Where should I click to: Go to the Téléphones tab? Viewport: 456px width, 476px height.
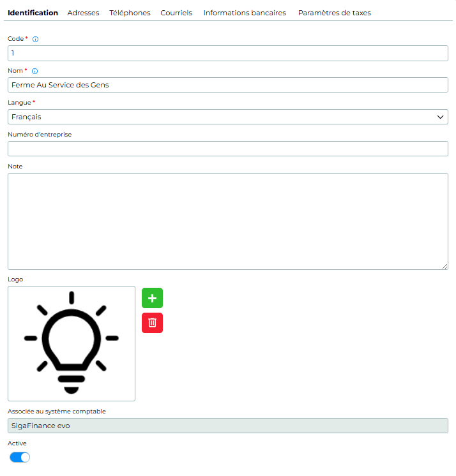(130, 13)
